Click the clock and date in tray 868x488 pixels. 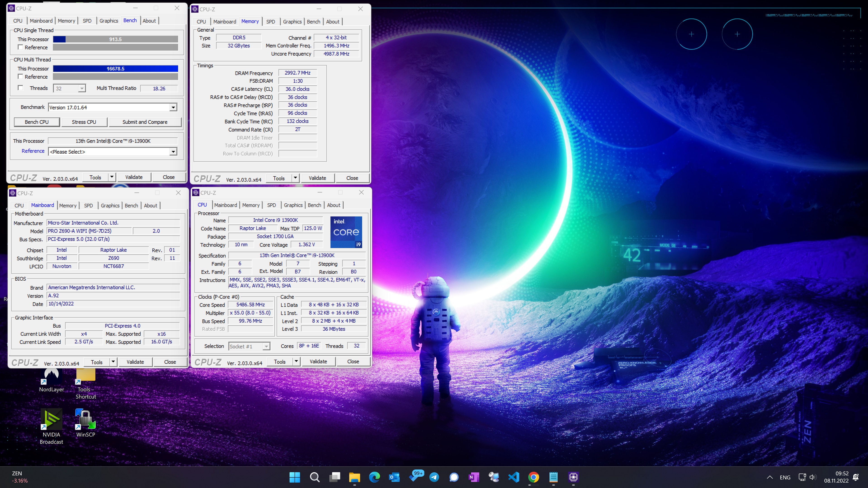point(836,477)
